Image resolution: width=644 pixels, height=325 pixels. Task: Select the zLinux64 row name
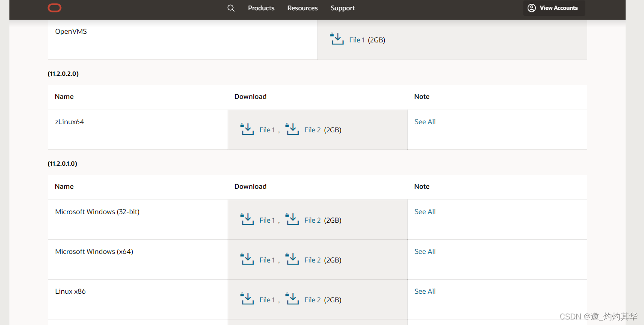pos(69,122)
